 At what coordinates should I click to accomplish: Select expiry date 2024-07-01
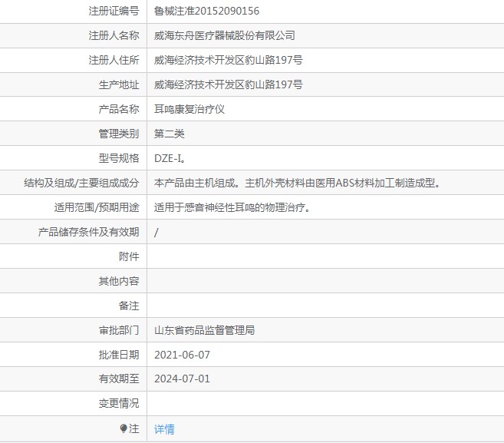[183, 379]
